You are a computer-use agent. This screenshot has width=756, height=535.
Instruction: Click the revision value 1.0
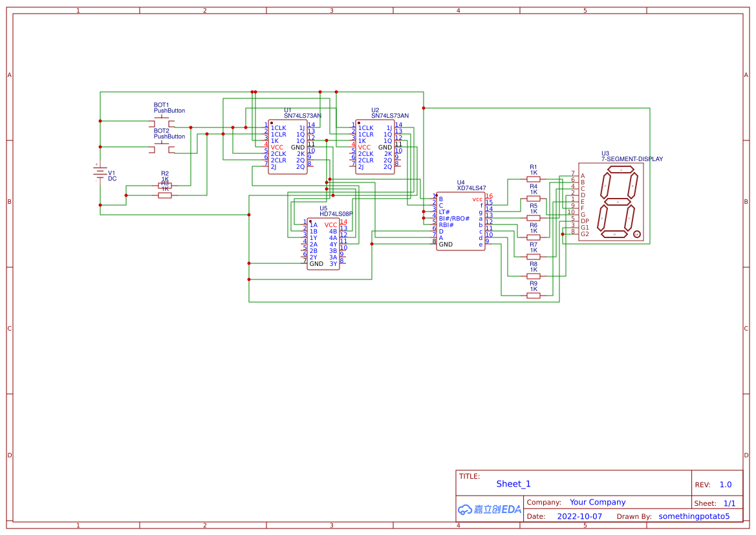[725, 484]
